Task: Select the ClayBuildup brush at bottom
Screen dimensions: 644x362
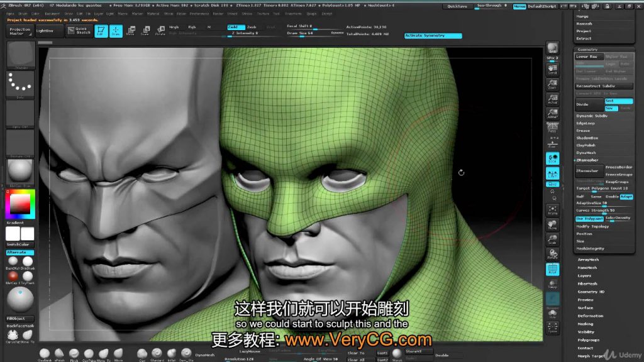Action: pos(45,354)
